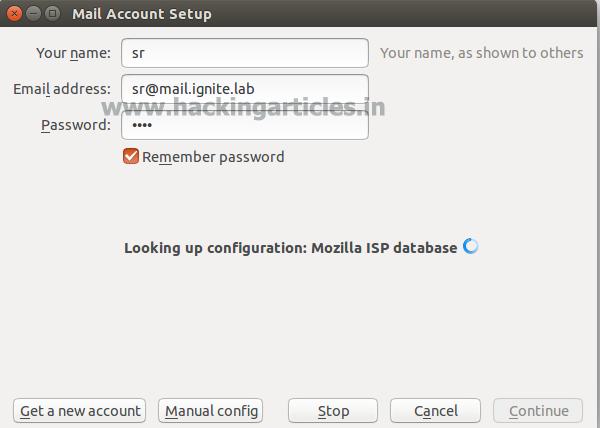Screen dimensions: 600x428
Task: Toggle the Remember password checkbox
Action: [x=131, y=157]
